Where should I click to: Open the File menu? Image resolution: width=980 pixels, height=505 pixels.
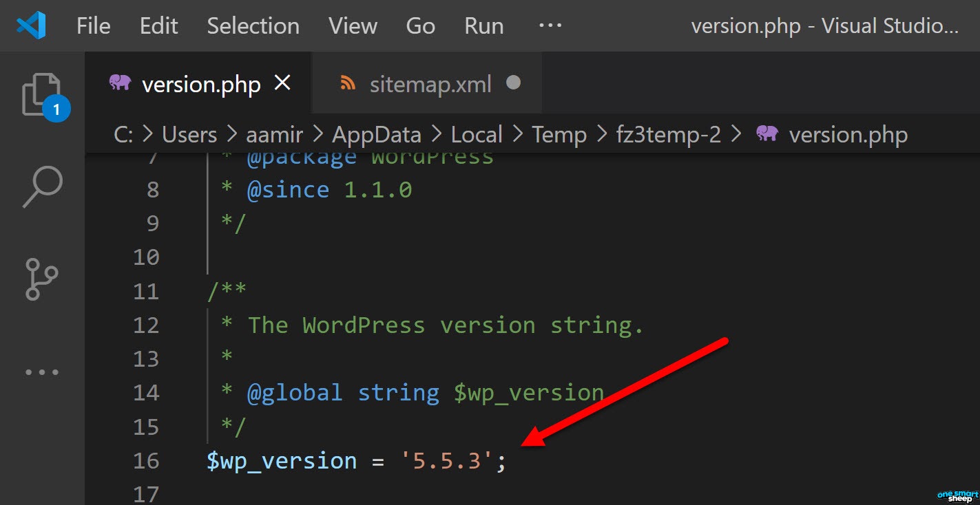pyautogui.click(x=93, y=26)
